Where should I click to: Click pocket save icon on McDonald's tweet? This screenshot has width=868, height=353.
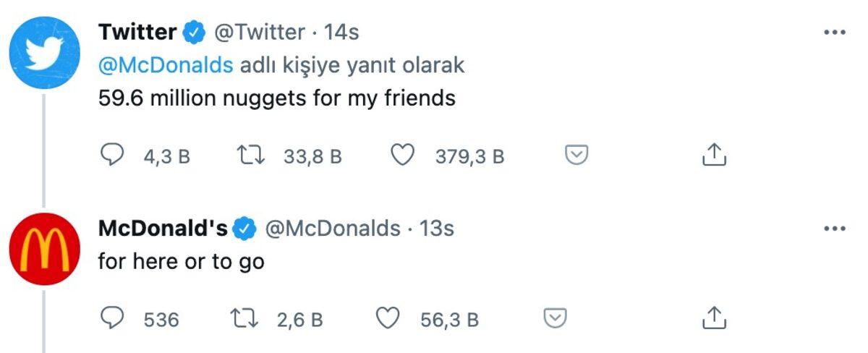pos(555,318)
